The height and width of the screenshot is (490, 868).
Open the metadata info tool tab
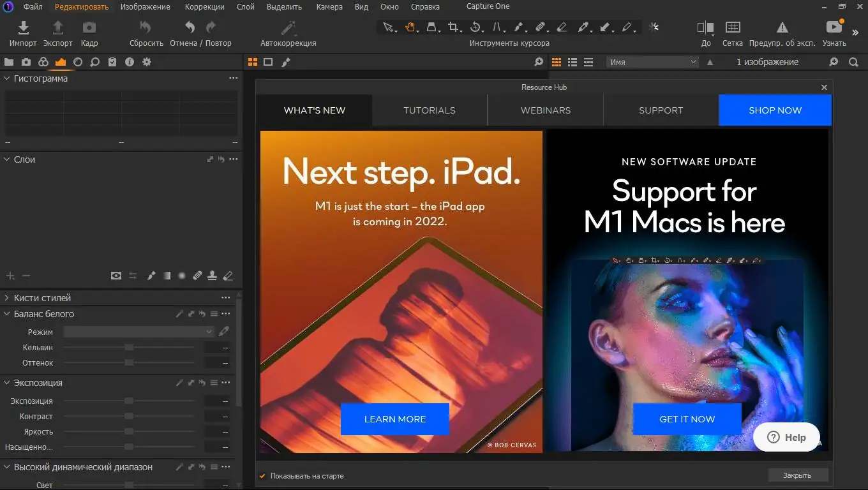130,62
